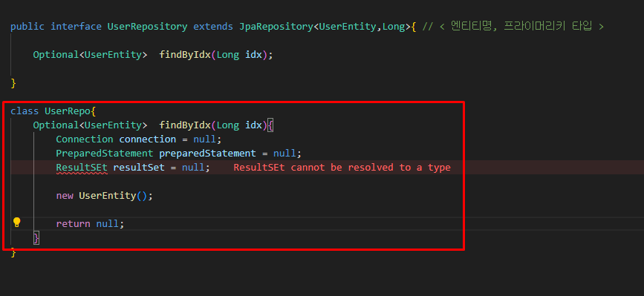Click the connection variable name
Viewport: 644px width, 296px height.
148,139
